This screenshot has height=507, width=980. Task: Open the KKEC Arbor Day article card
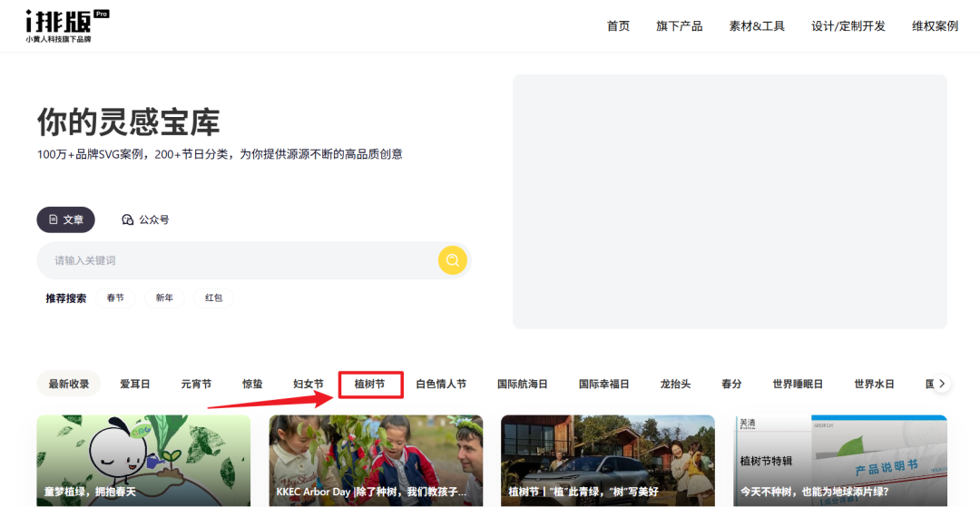(376, 461)
